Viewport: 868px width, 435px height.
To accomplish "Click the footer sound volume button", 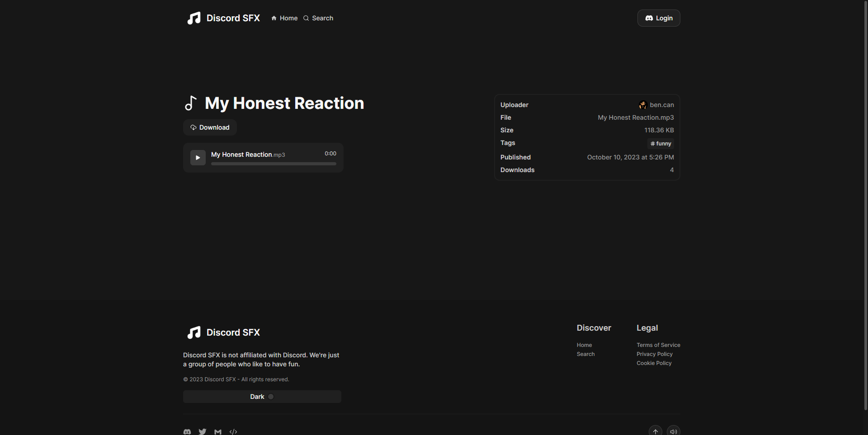I will click(x=674, y=430).
